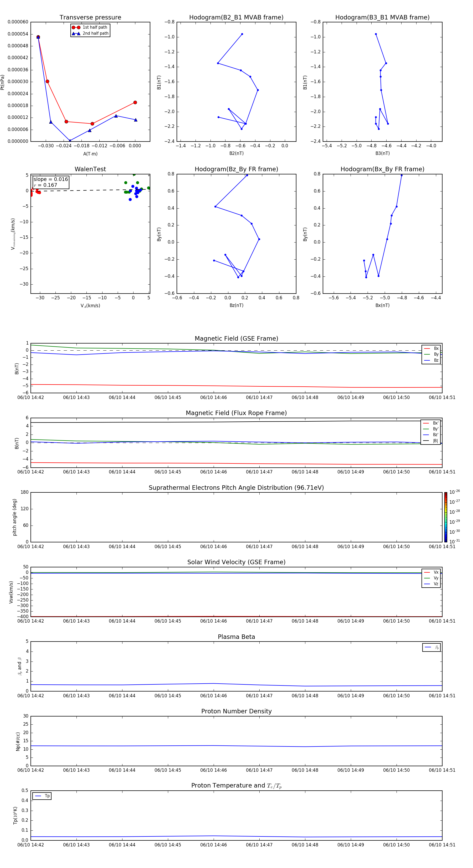Click red Bx line in GSE magnetic field plot
Image resolution: width=473 pixels, height=868 pixels.
pyautogui.click(x=236, y=386)
